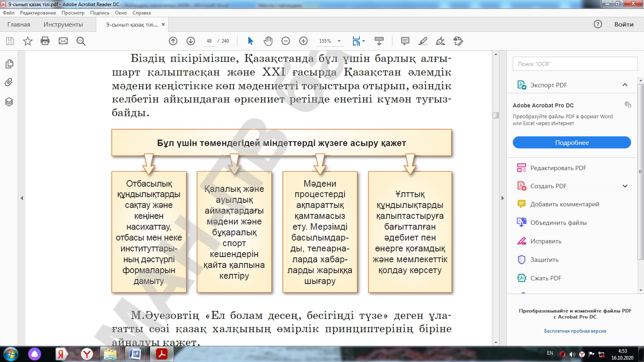Go to previous page arrow
This screenshot has width=644, height=362.
tap(173, 41)
